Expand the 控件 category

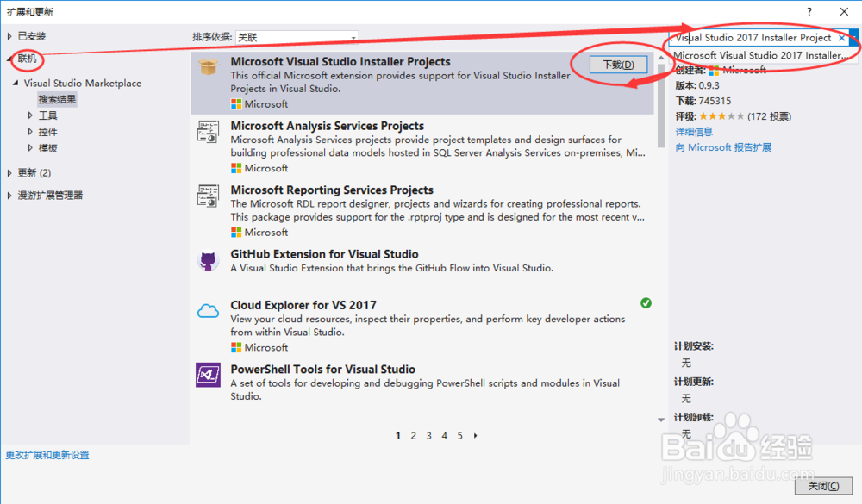[x=30, y=132]
